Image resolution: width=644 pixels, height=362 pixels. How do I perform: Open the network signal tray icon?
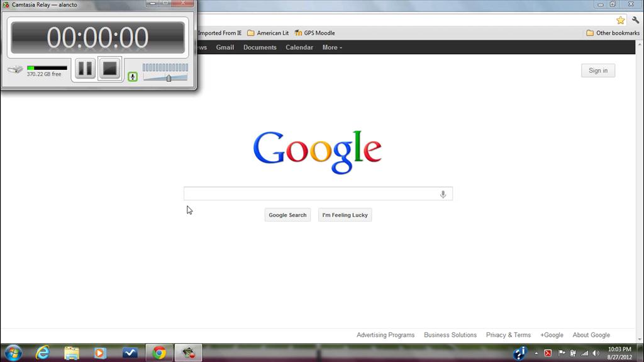[584, 353]
